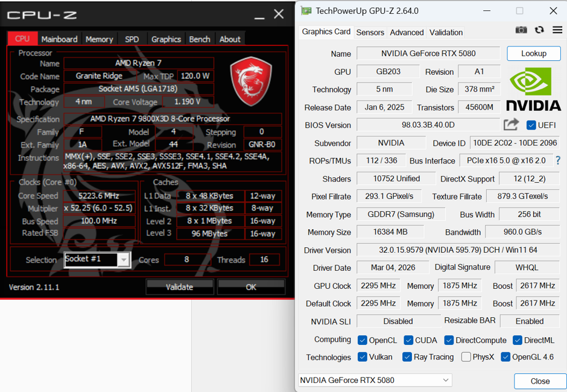
Task: Click the GPU Name field NVIDIA GeForce RTX 5080
Action: [428, 54]
